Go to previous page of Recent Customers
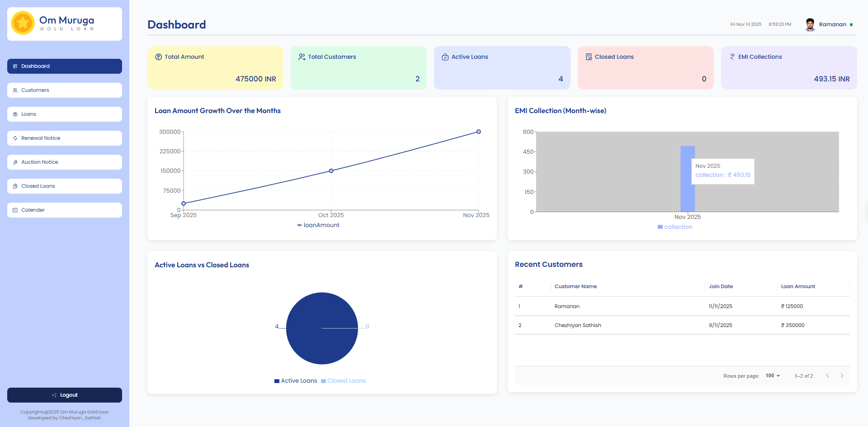The width and height of the screenshot is (868, 427). [x=827, y=376]
